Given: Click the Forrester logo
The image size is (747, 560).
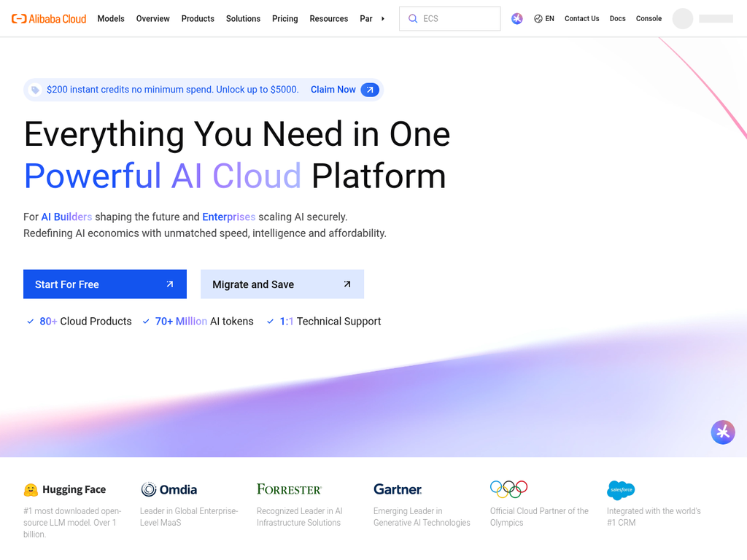Looking at the screenshot, I should [289, 489].
